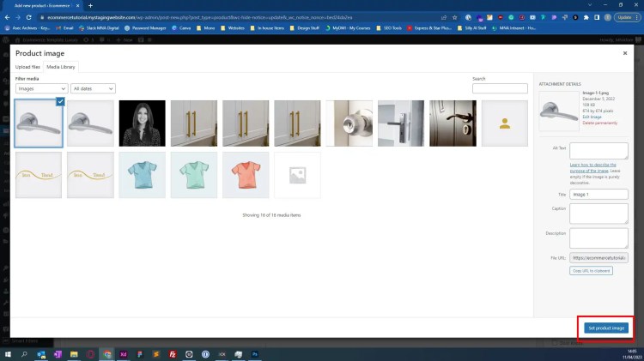Open Outlook from the taskbar
The width and height of the screenshot is (644, 361).
point(41,354)
